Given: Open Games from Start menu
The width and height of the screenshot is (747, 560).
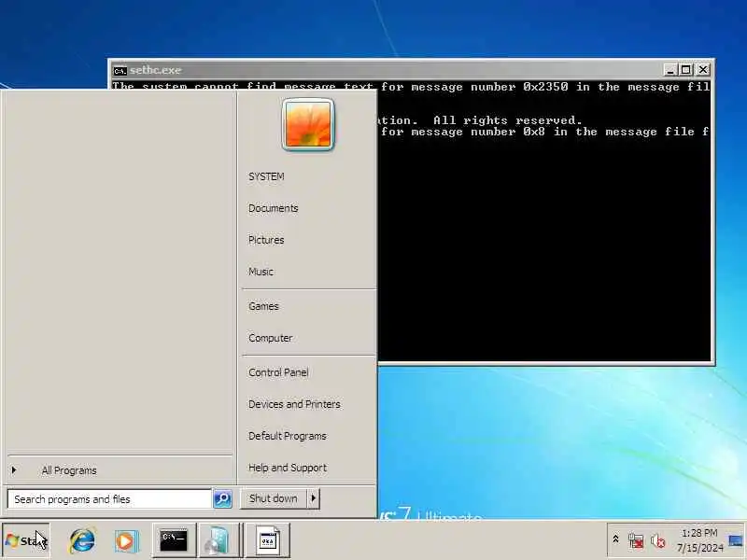Looking at the screenshot, I should [263, 306].
